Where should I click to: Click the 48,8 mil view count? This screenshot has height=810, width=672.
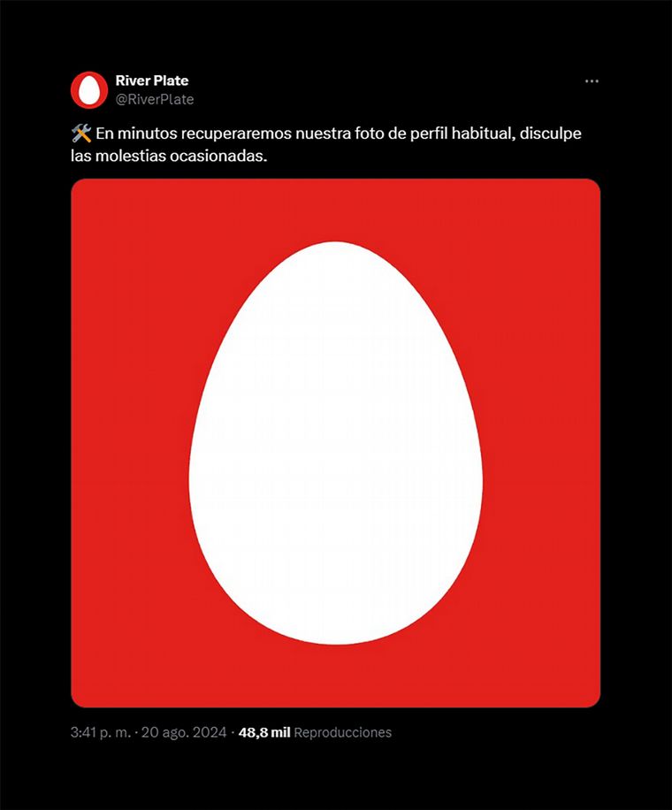tap(263, 733)
